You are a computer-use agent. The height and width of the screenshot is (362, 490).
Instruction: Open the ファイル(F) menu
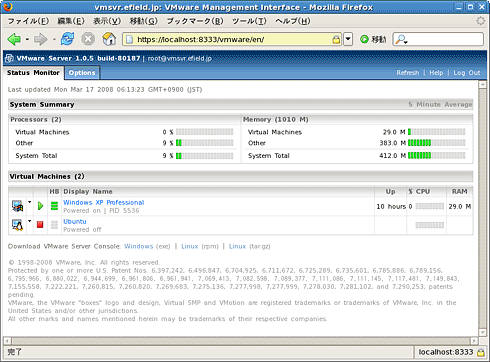(28, 21)
